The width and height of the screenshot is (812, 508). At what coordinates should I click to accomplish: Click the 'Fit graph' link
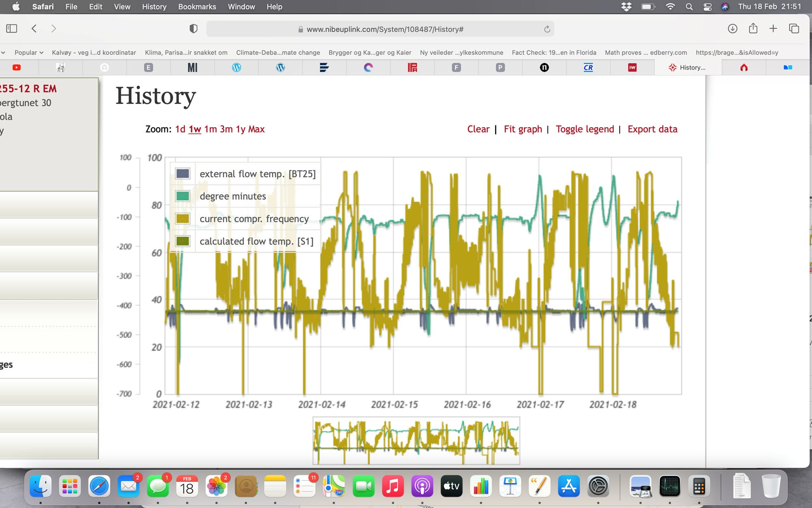(x=523, y=129)
